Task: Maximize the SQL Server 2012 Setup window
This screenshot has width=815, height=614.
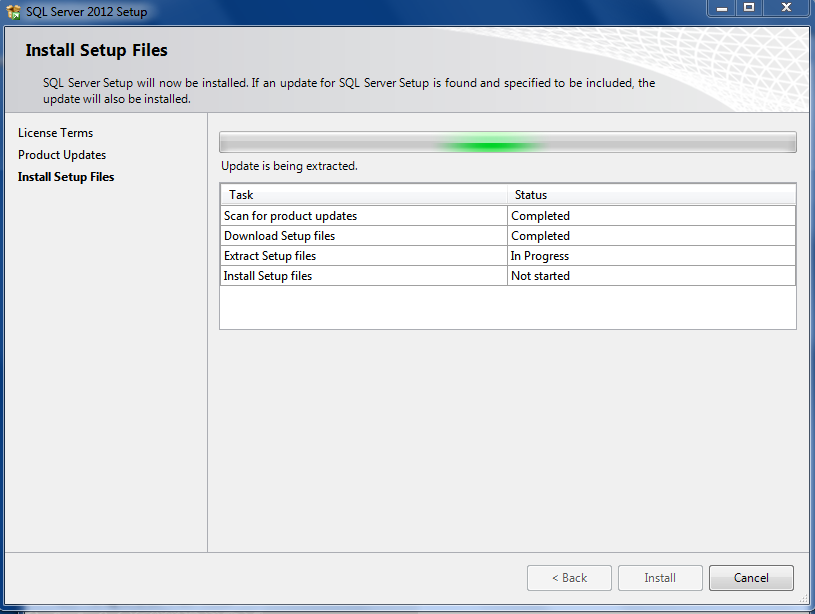Action: point(749,8)
